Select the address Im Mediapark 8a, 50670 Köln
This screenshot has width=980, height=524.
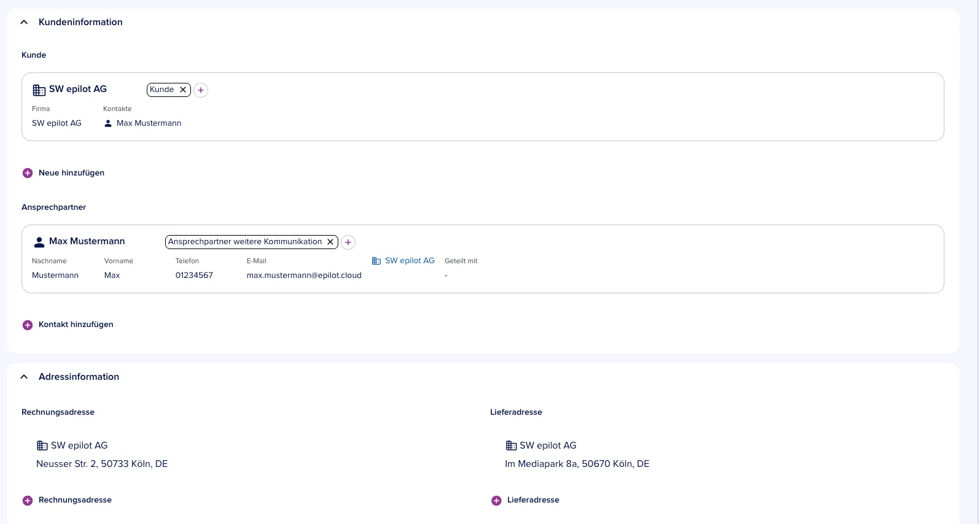coord(577,464)
